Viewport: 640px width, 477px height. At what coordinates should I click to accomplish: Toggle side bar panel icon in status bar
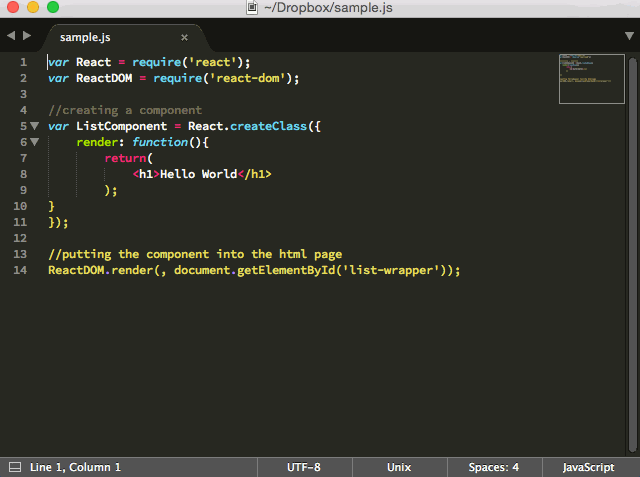coord(15,467)
